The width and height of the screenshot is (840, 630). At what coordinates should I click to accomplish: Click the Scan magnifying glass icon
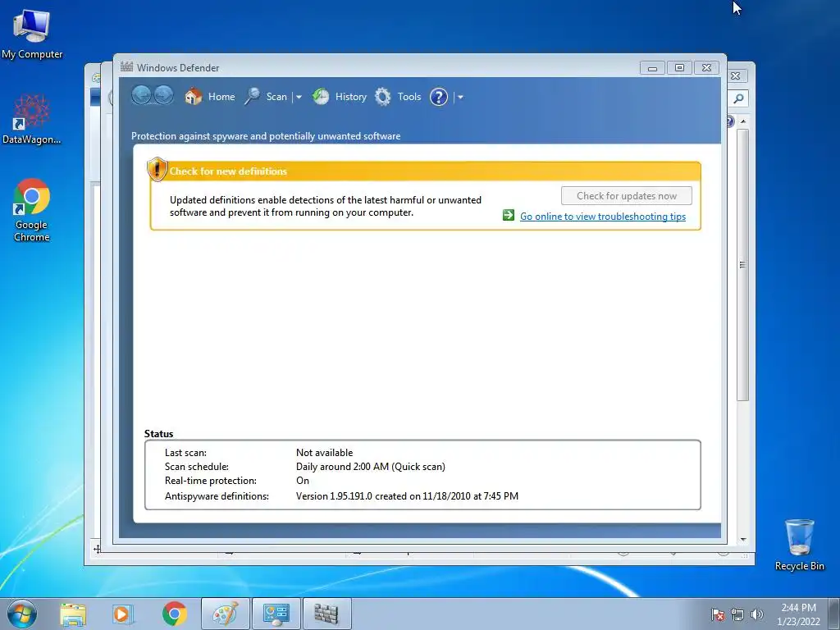click(x=252, y=97)
